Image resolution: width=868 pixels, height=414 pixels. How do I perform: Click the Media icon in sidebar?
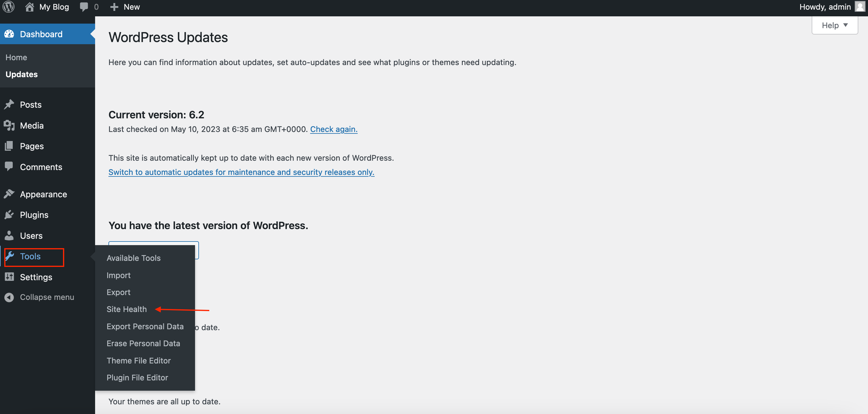(9, 125)
